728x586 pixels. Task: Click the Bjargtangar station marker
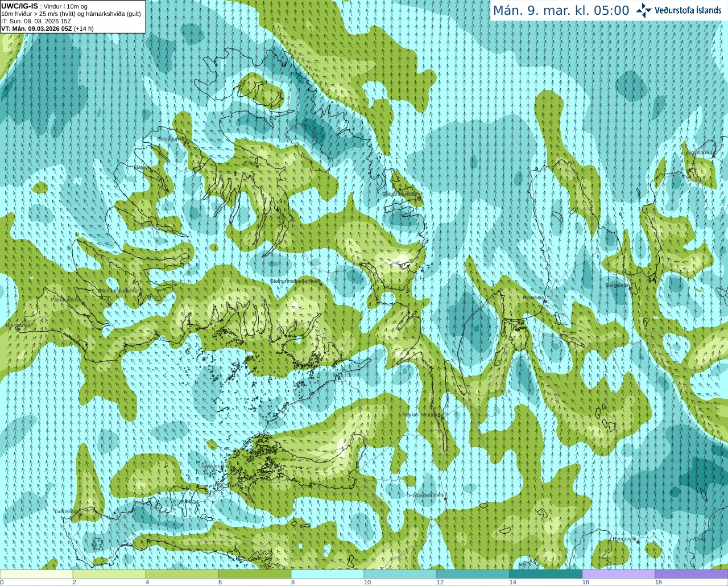(x=18, y=329)
